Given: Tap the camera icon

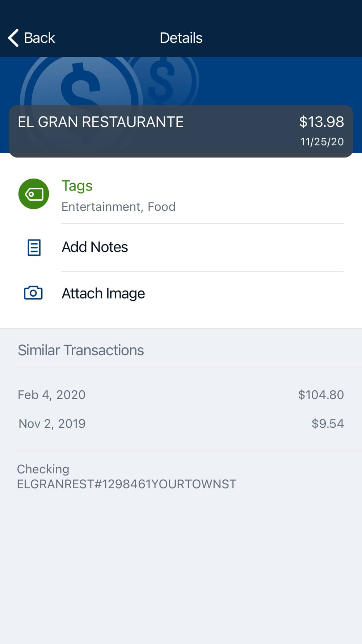Looking at the screenshot, I should [33, 293].
